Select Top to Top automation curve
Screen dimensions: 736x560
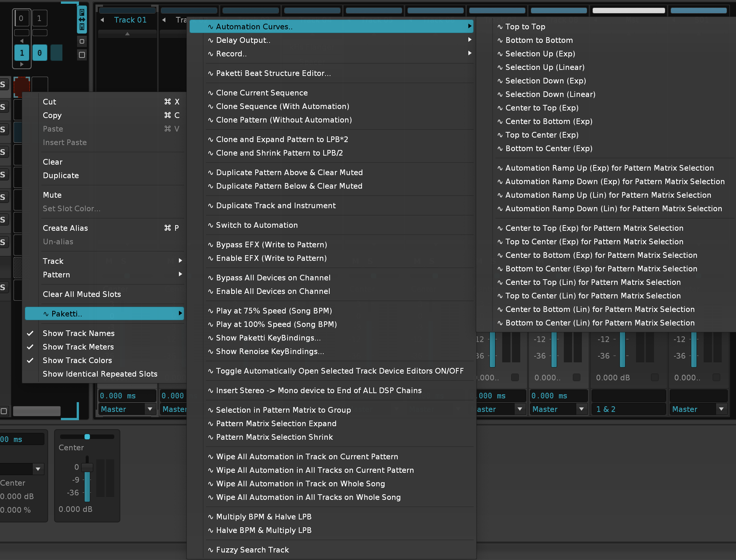(525, 27)
